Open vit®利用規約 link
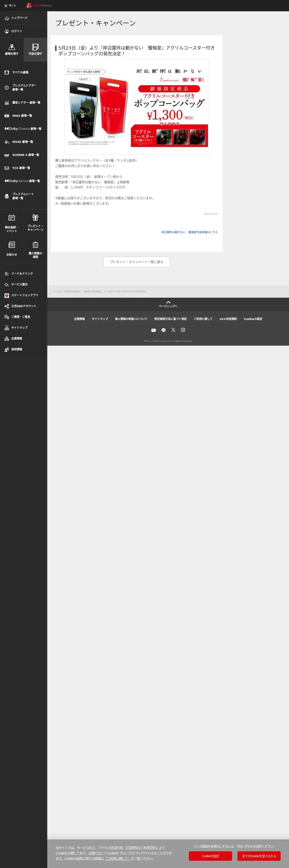The image size is (289, 868). coord(228,319)
